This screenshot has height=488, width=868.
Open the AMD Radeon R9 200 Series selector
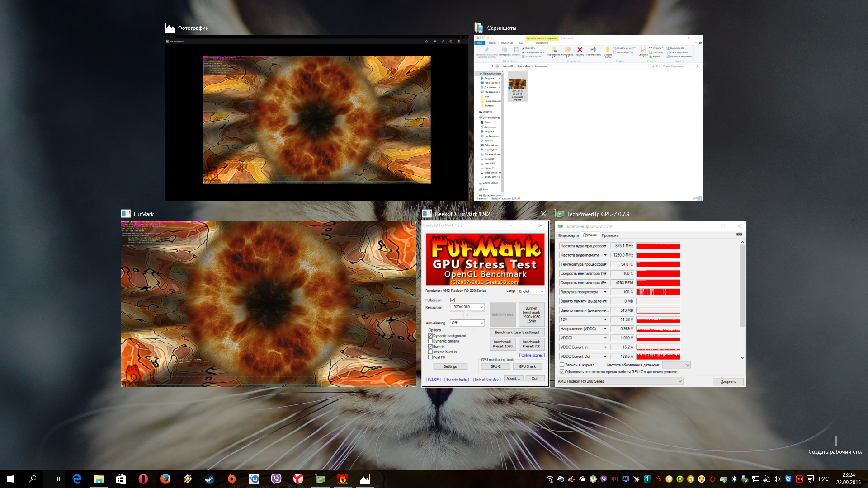[619, 381]
